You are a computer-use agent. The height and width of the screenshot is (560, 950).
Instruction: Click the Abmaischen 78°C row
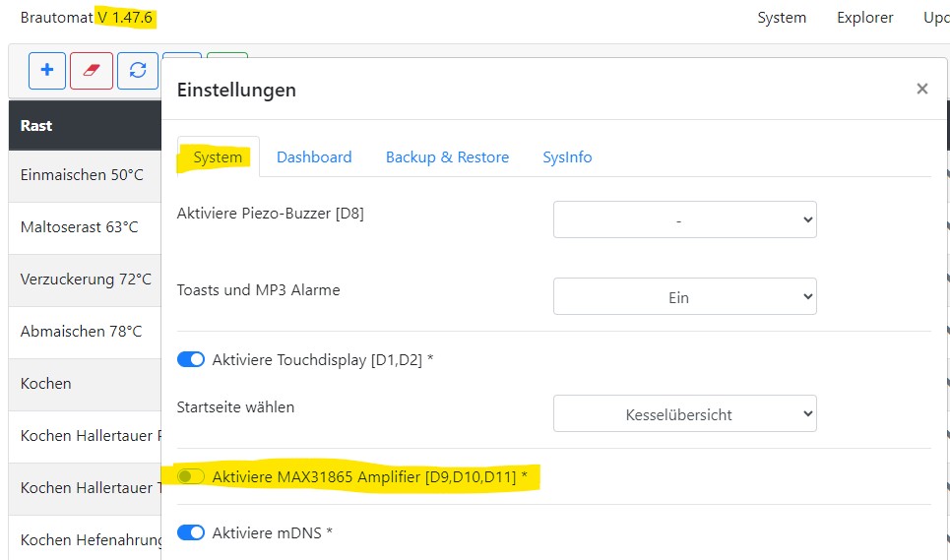tap(81, 332)
